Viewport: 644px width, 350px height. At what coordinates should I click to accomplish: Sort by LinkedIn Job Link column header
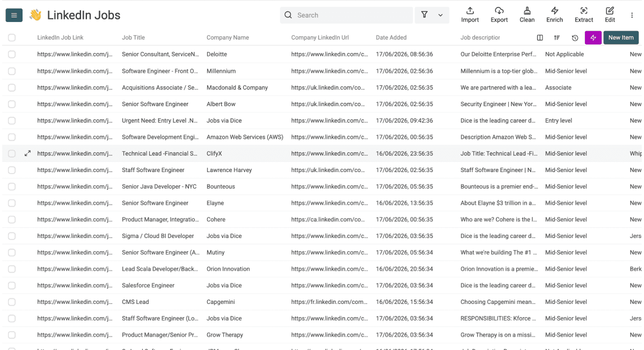point(60,38)
